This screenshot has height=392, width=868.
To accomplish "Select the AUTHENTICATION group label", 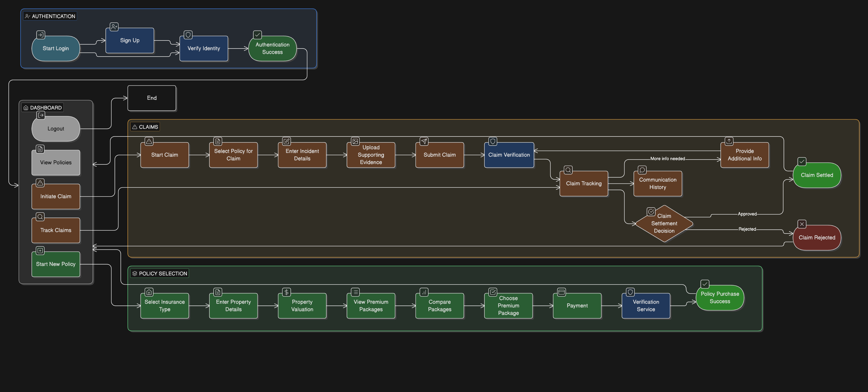I will click(50, 16).
